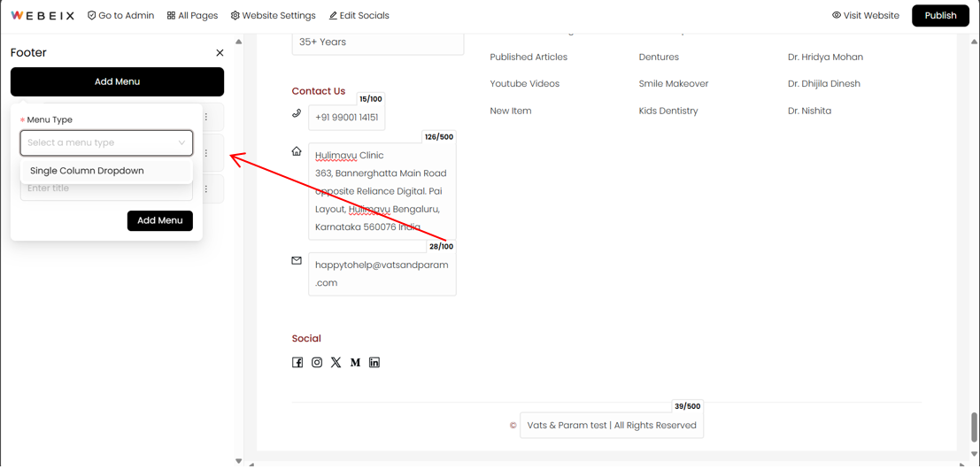Click the Hulimavu Clinic address field
Screen dimensions: 980x469
(x=382, y=191)
